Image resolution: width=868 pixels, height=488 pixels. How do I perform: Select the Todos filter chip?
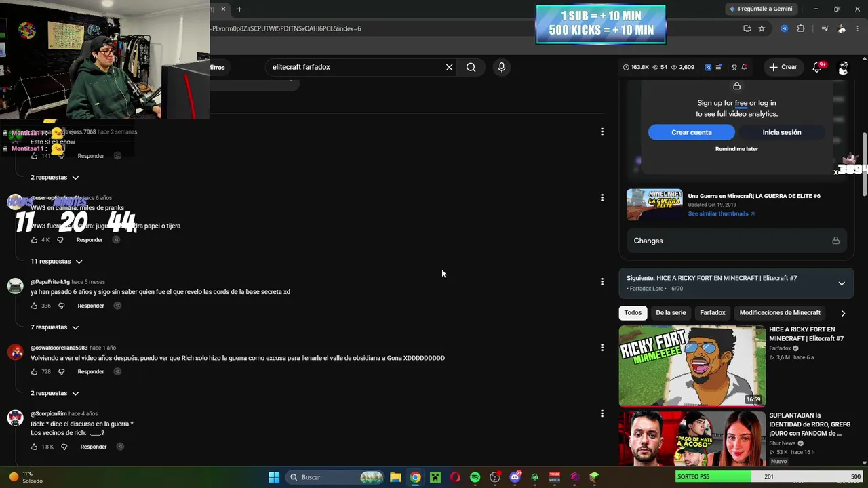[x=633, y=312]
